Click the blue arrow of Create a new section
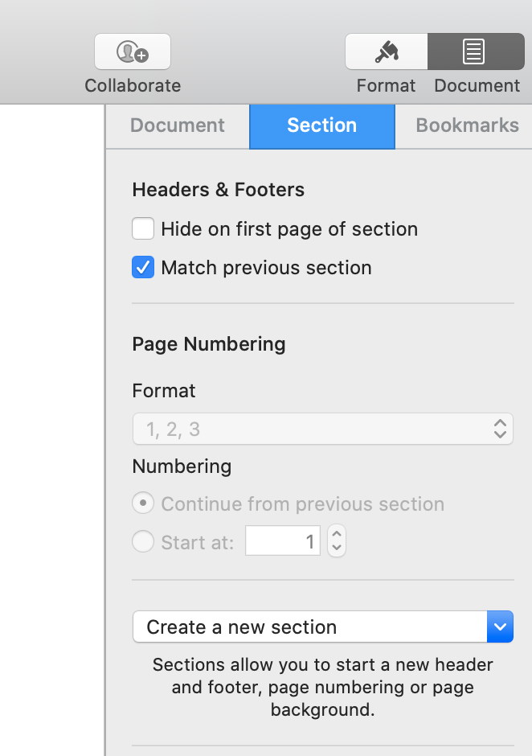Image resolution: width=532 pixels, height=756 pixels. [x=500, y=627]
